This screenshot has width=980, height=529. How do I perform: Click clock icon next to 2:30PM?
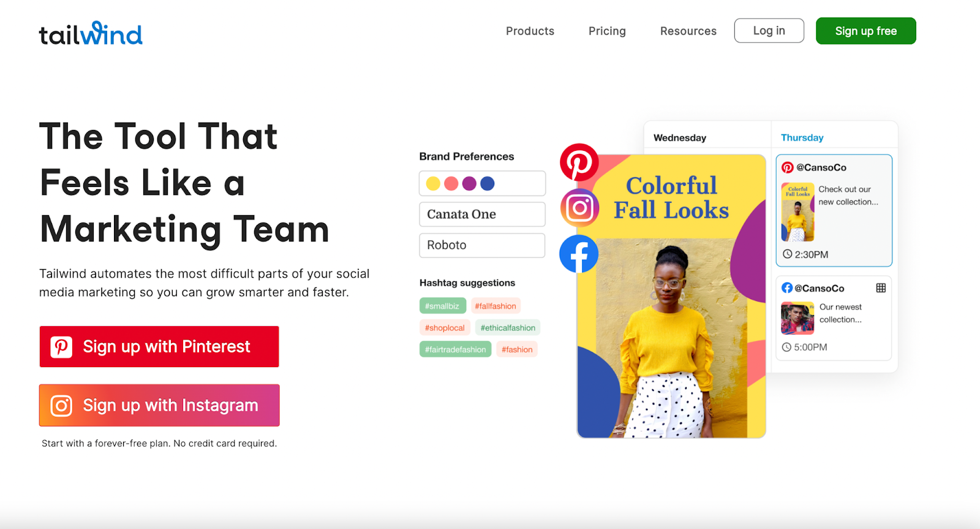(x=788, y=254)
